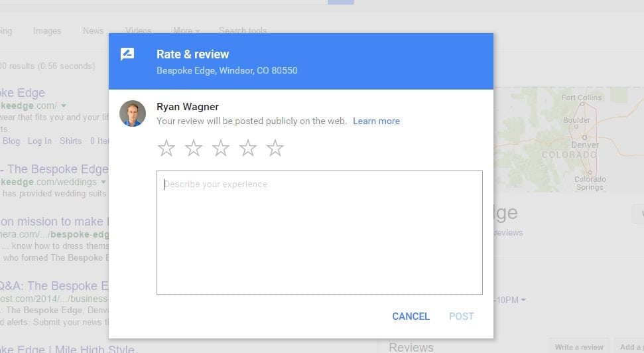Open the 'on mission to make' result

54,222
